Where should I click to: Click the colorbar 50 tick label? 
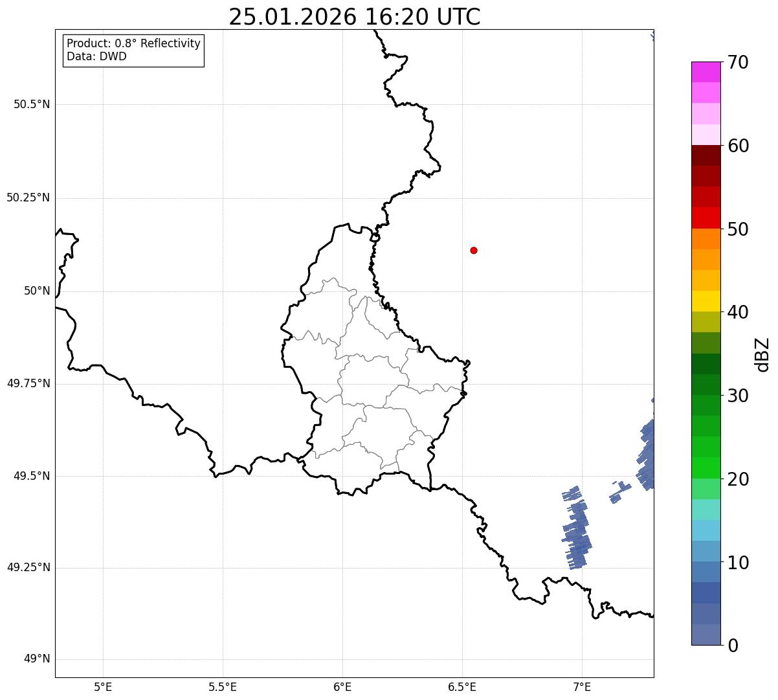(738, 230)
